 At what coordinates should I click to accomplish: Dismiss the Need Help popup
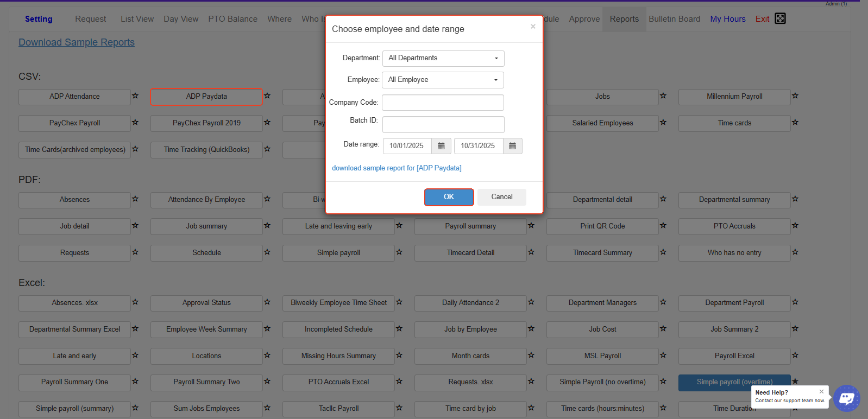coord(821,391)
